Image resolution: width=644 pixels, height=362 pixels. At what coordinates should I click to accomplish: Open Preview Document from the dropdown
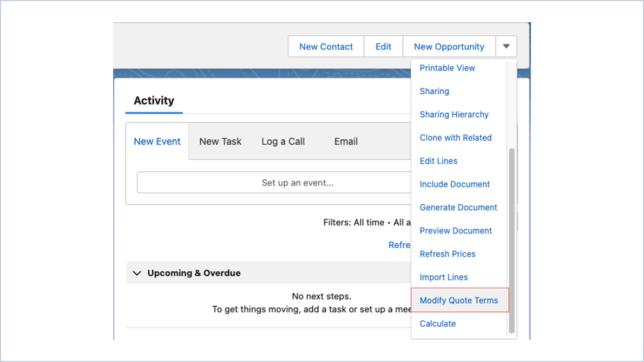(456, 230)
